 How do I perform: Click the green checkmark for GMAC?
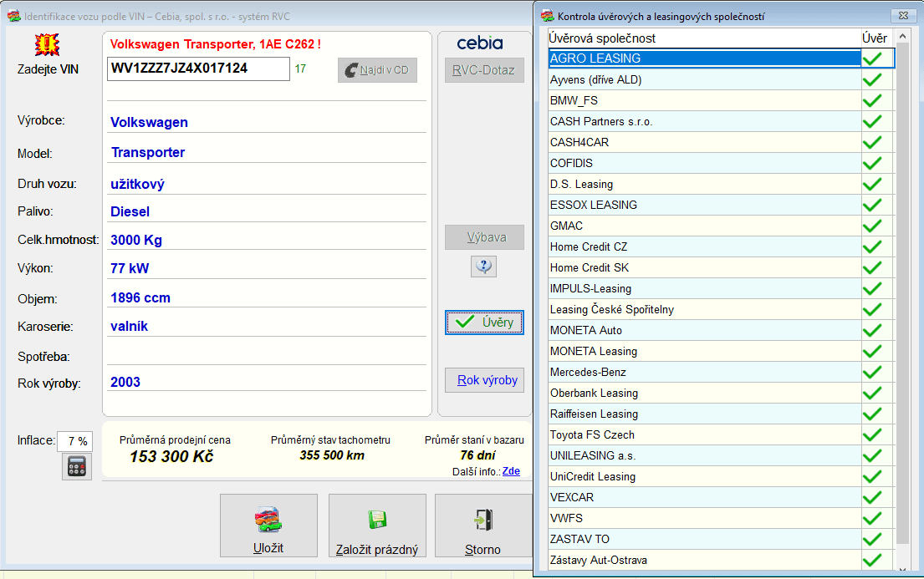tap(872, 226)
